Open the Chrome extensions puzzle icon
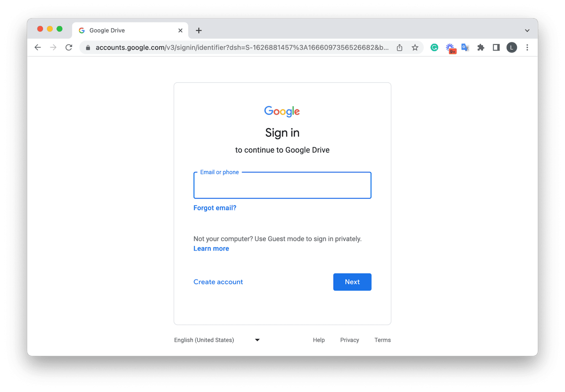 coord(481,47)
